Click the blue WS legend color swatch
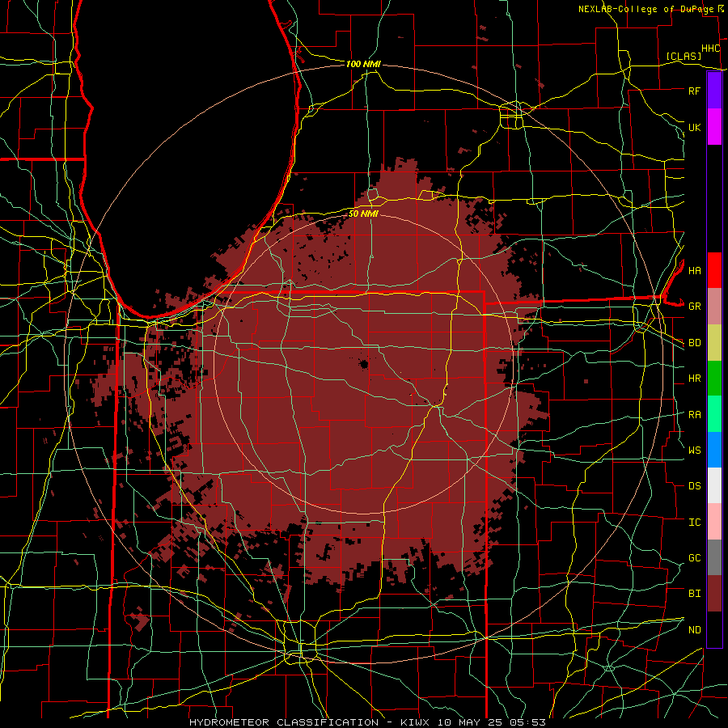This screenshot has height=728, width=728. (714, 450)
